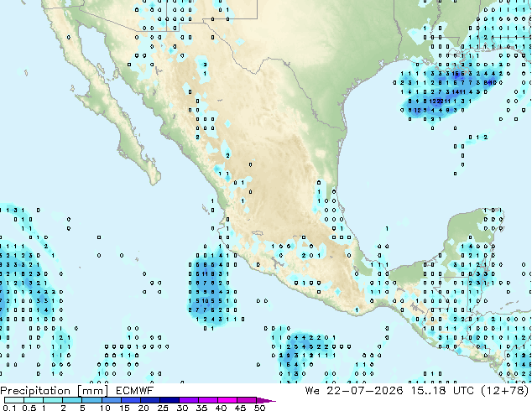This screenshot has width=532, height=411.
Task: Click the 0.1–0.5 mm lightest legend swatch
Action: click(x=14, y=400)
